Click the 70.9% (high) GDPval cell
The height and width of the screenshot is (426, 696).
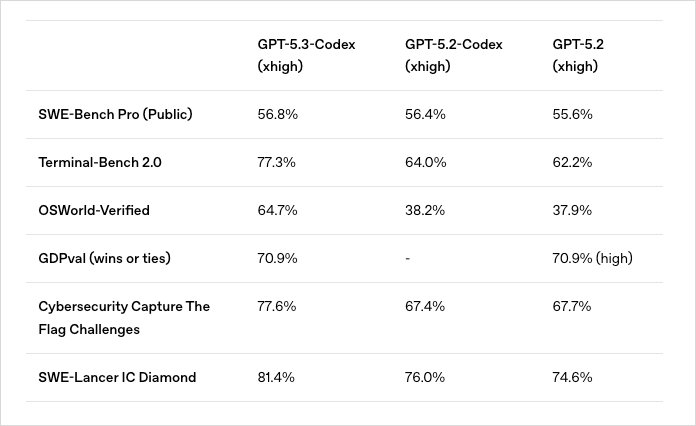[x=593, y=258]
